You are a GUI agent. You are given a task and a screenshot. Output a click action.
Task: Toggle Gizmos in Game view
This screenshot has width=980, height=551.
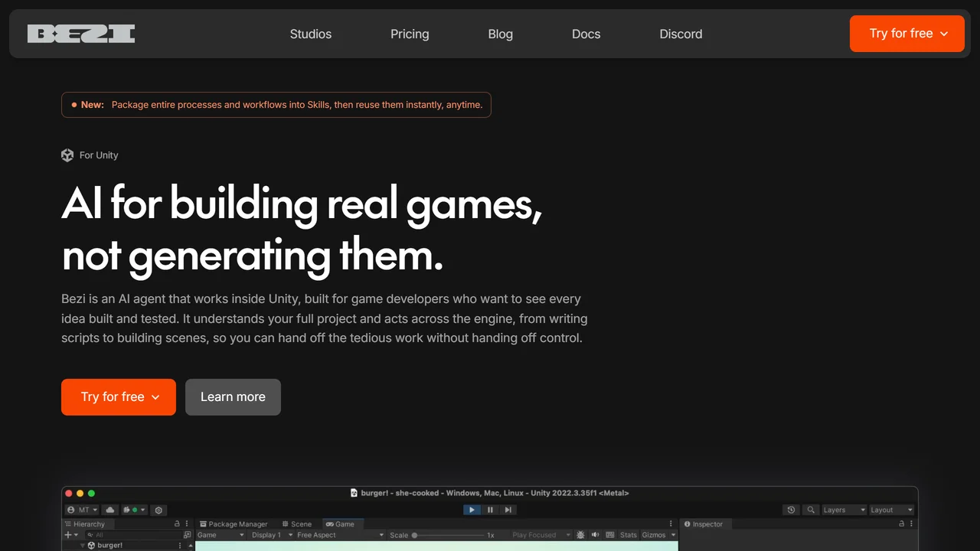tap(654, 535)
